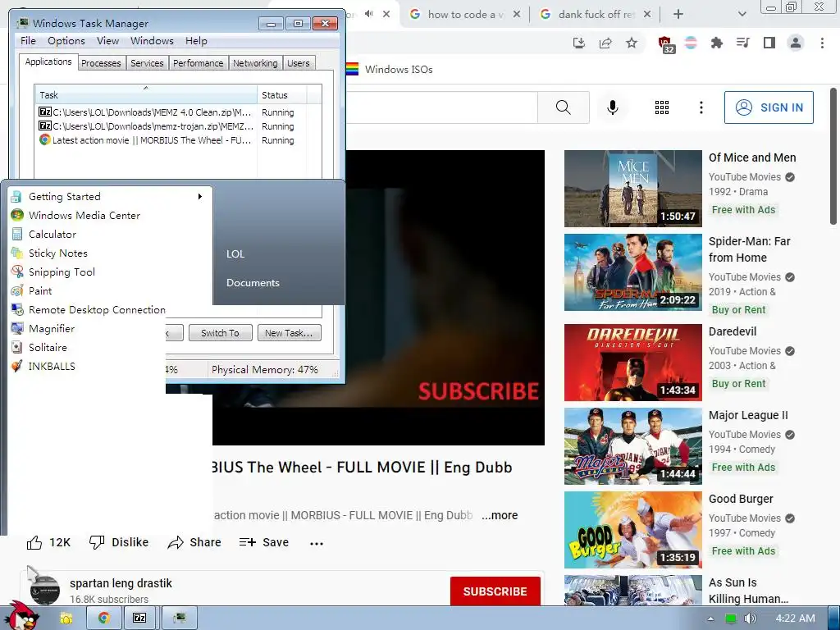Open Task Manager View menu
Image resolution: width=840 pixels, height=630 pixels.
(x=107, y=41)
